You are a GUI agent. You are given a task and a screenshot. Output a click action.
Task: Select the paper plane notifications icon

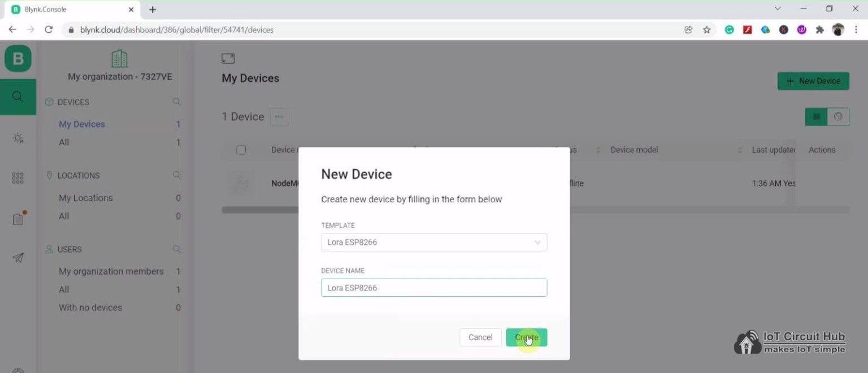tap(18, 257)
